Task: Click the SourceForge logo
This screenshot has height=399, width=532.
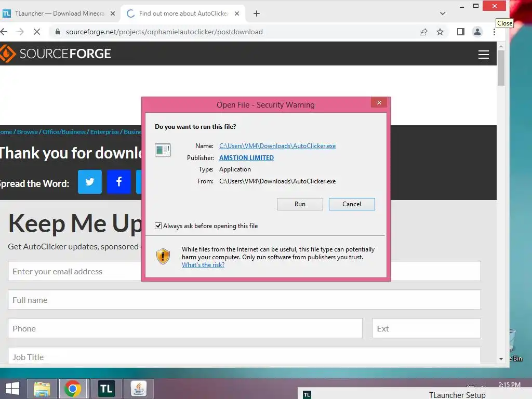Action: pyautogui.click(x=55, y=54)
